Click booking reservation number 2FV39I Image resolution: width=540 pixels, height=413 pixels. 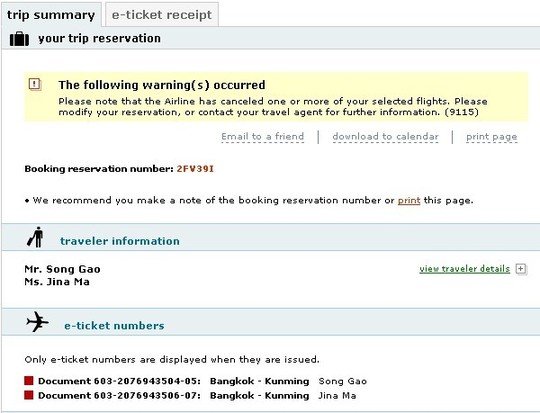195,169
